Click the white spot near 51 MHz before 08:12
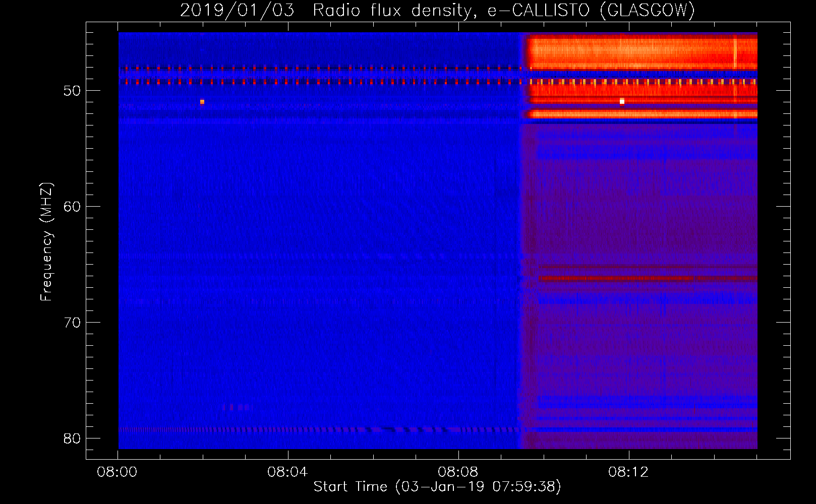Image resolution: width=816 pixels, height=504 pixels. coord(622,101)
